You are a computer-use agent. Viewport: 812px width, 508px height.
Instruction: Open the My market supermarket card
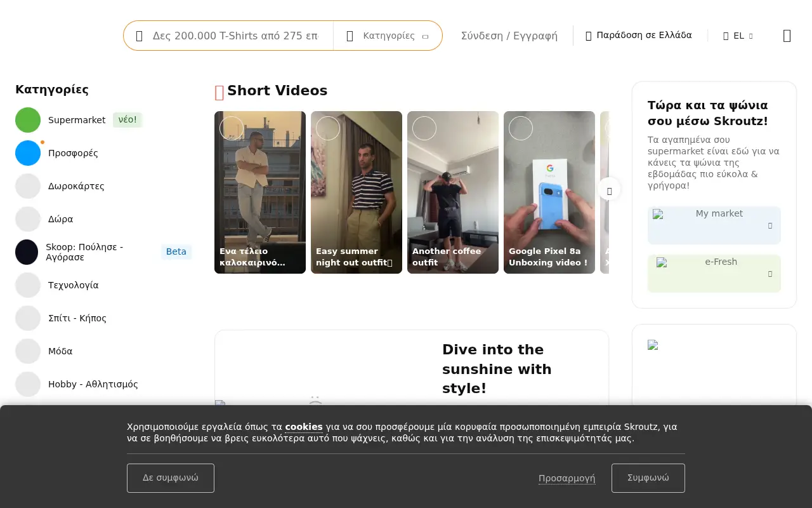point(714,225)
